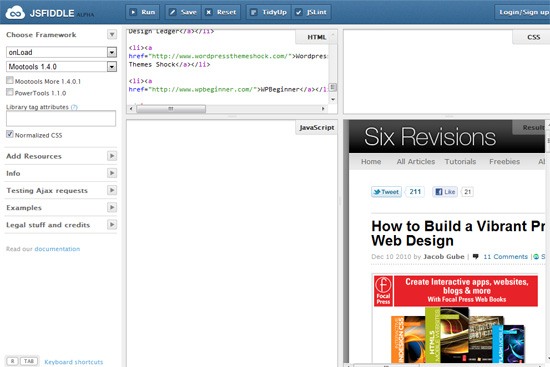Open the 11 Comments link

pyautogui.click(x=505, y=257)
